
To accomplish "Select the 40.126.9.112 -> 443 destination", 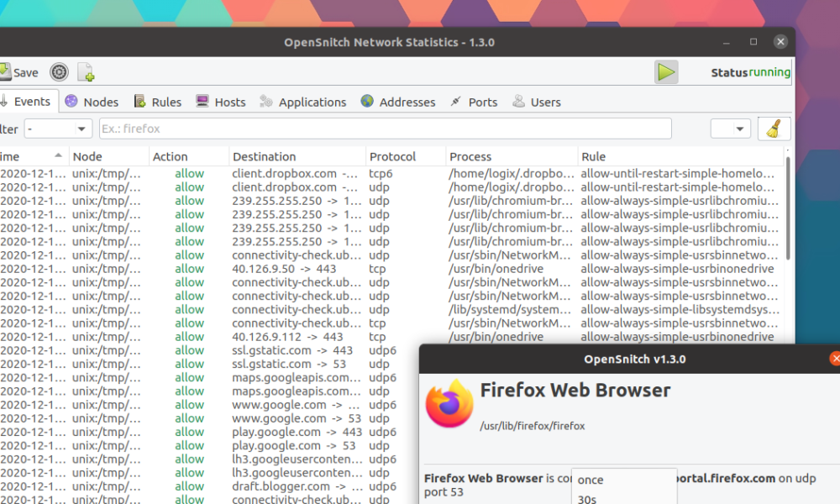I will click(287, 337).
